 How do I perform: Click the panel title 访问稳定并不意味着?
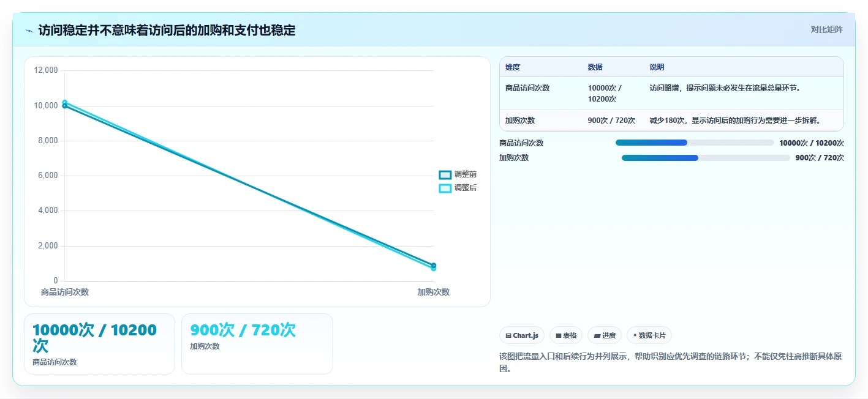[x=167, y=30]
